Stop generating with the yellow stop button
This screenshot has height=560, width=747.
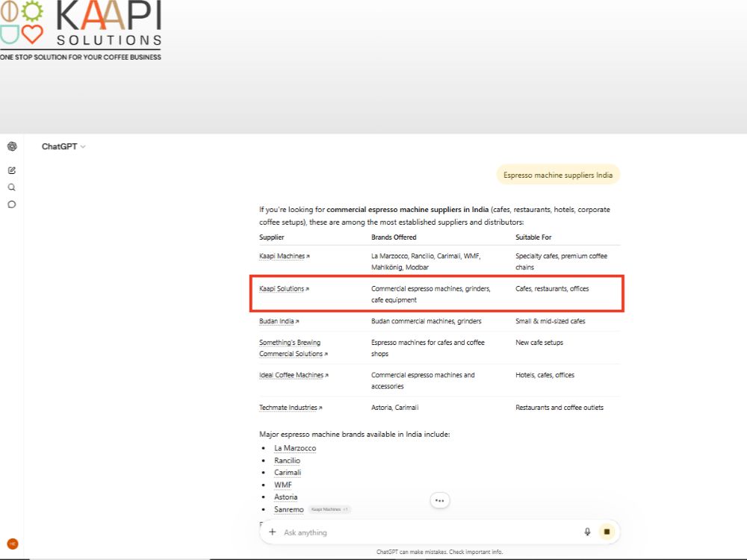(x=607, y=532)
